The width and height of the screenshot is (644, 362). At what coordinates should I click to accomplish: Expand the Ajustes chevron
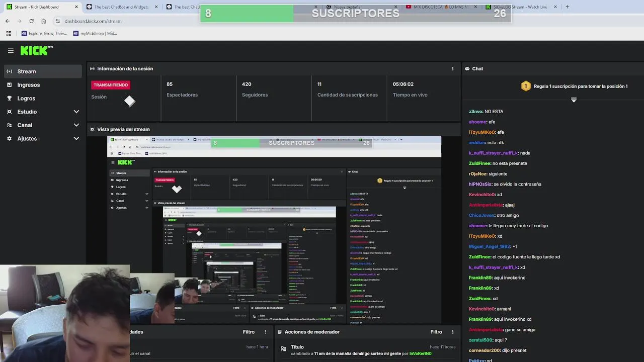[x=76, y=138]
